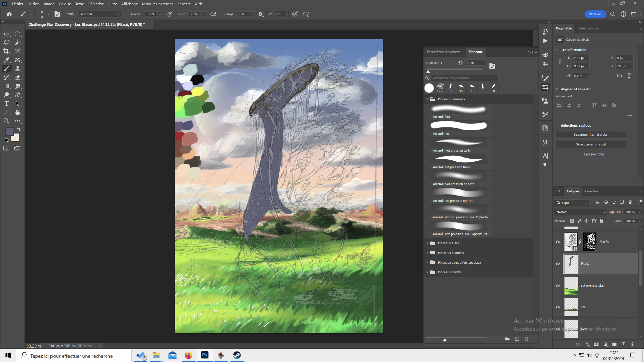Collapse the Pinceaux généraux folder
The height and width of the screenshot is (362, 644).
[x=427, y=99]
